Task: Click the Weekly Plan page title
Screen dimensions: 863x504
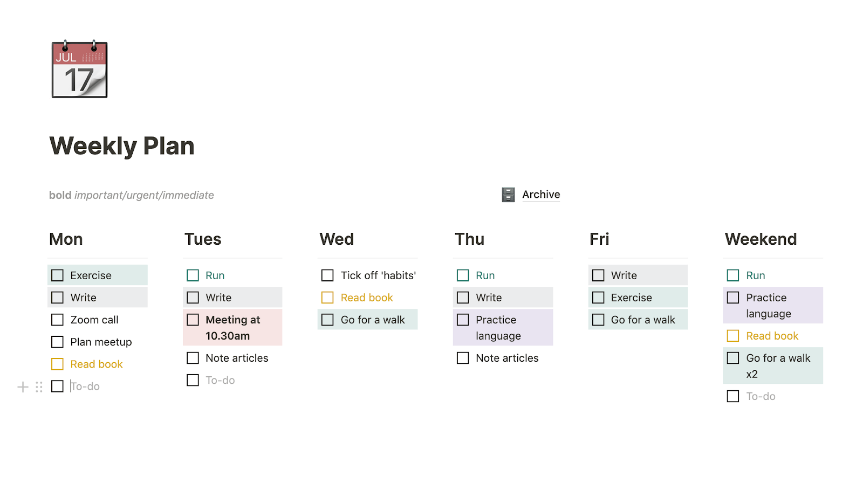Action: [x=122, y=146]
